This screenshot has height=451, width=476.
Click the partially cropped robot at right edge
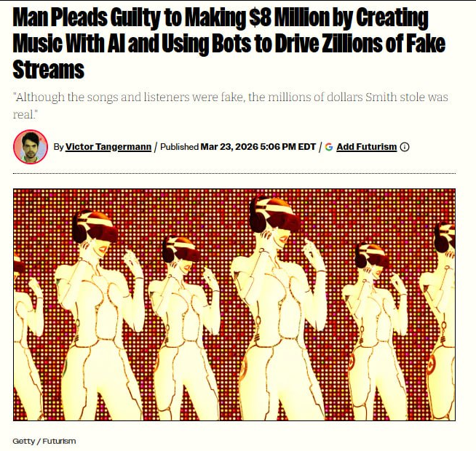coord(439,320)
